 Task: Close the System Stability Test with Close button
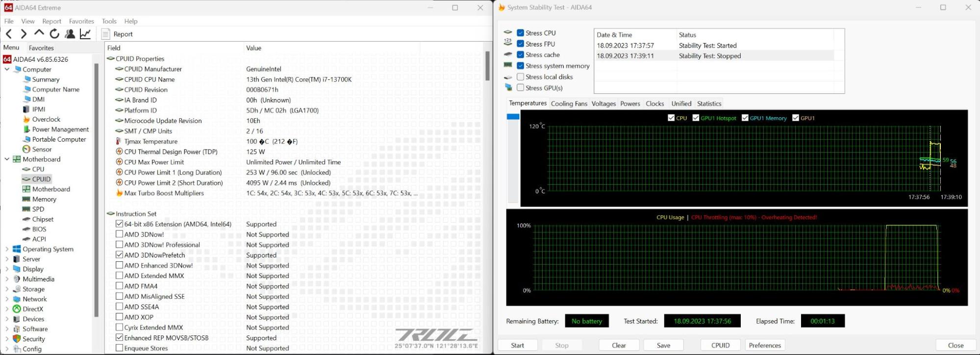[955, 345]
